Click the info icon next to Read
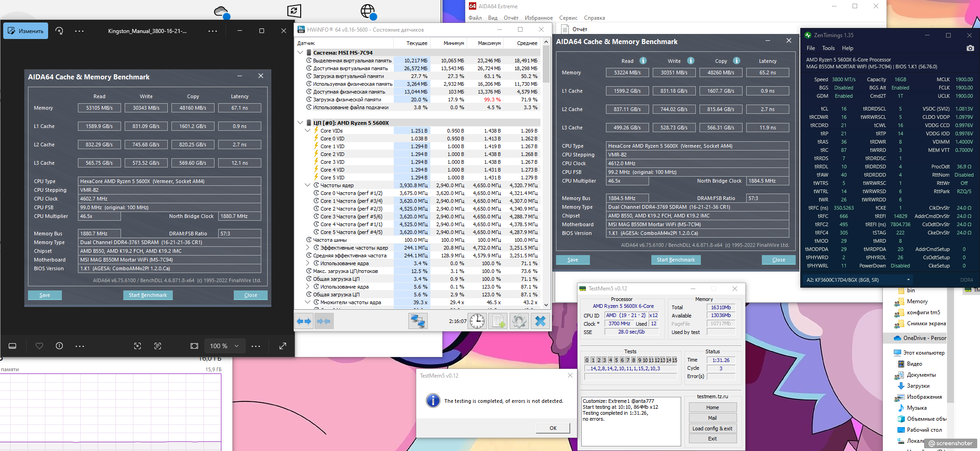Screen dimensions: 980x451 pyautogui.click(x=643, y=61)
